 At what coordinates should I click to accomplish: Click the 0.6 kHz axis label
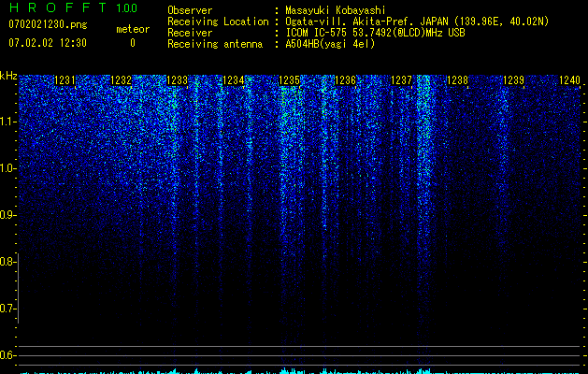pos(7,355)
